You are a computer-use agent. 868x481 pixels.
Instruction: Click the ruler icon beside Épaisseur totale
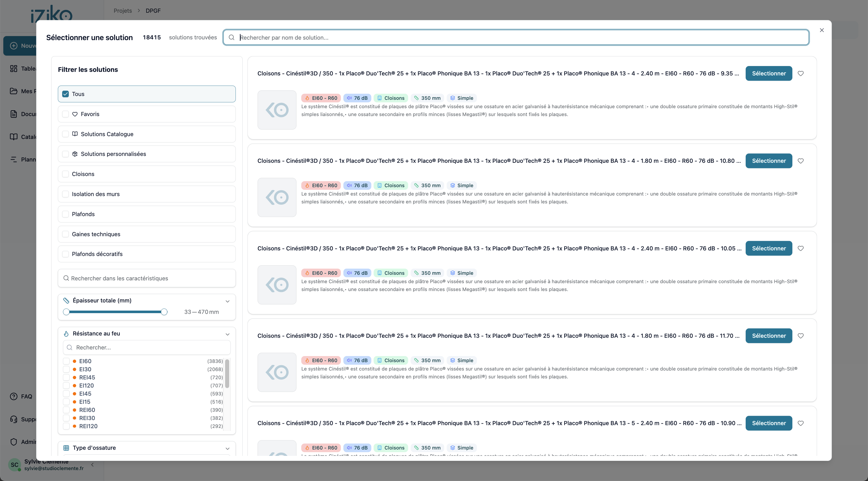[x=66, y=300]
